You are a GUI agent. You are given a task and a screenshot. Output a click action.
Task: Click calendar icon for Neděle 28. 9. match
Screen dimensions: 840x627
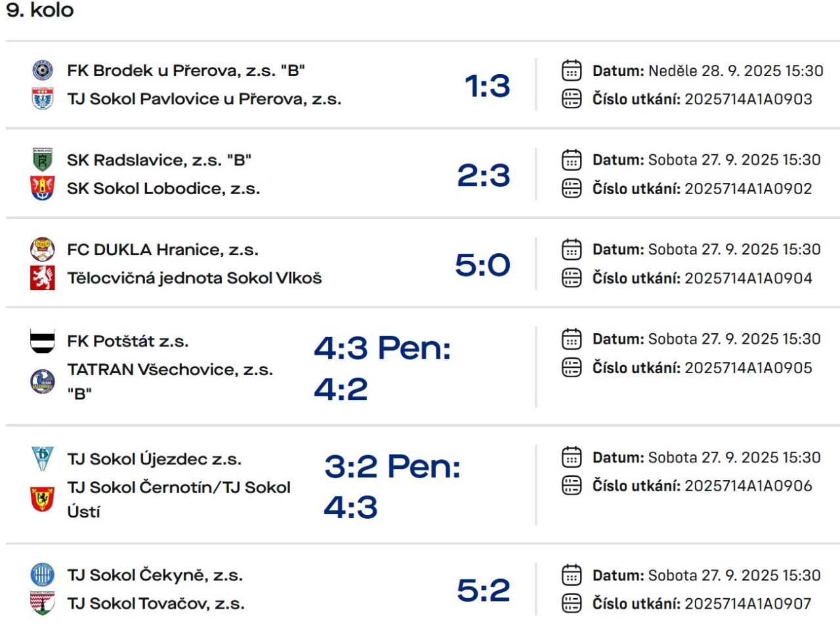point(572,70)
